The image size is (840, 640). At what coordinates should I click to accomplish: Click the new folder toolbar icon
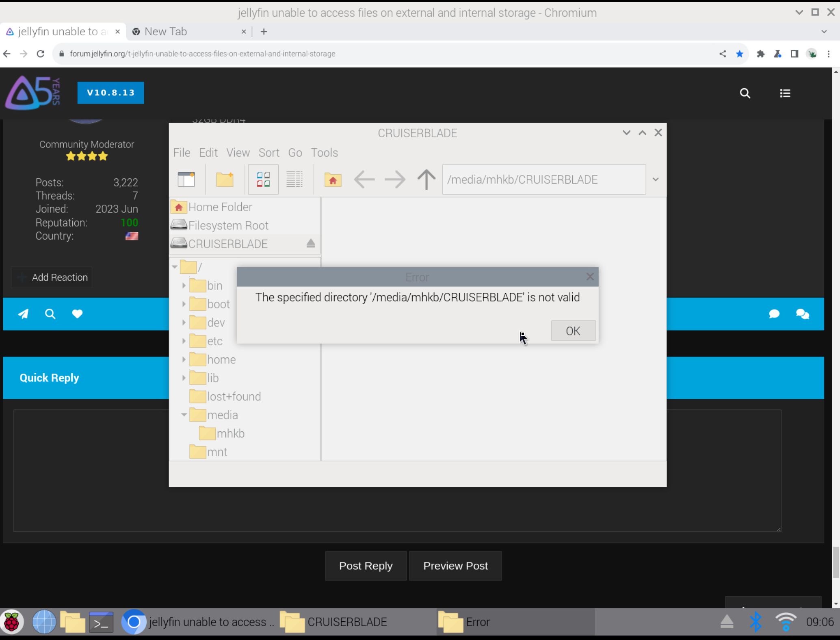coord(225,179)
